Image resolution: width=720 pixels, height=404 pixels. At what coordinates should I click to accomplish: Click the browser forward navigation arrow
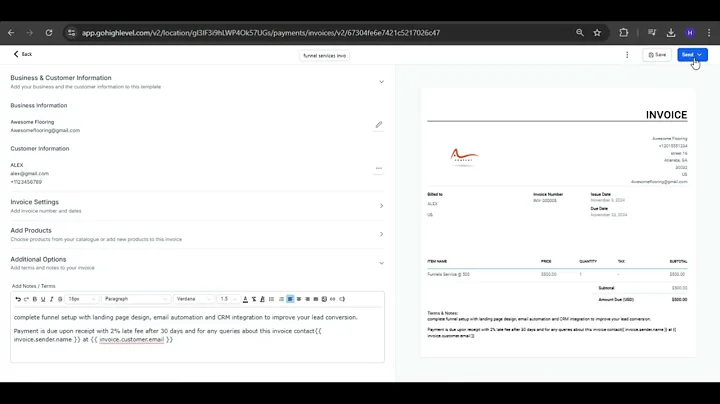point(29,33)
